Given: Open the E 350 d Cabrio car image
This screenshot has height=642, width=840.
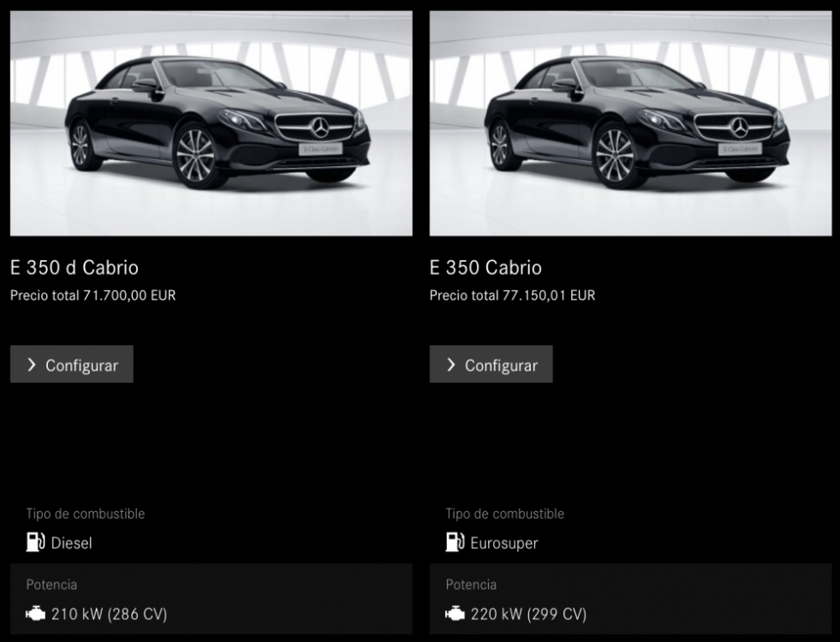Looking at the screenshot, I should [x=211, y=123].
